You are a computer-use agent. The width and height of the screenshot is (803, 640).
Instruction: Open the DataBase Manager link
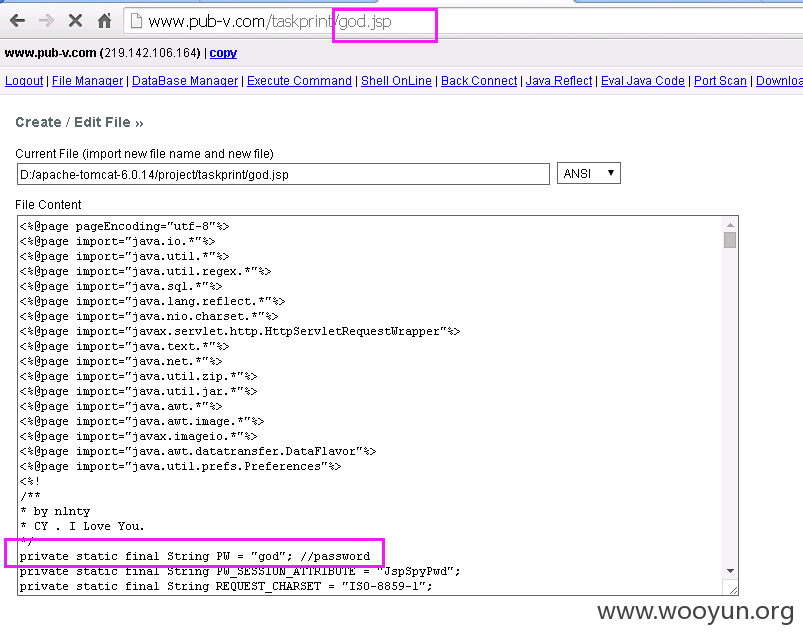tap(185, 81)
